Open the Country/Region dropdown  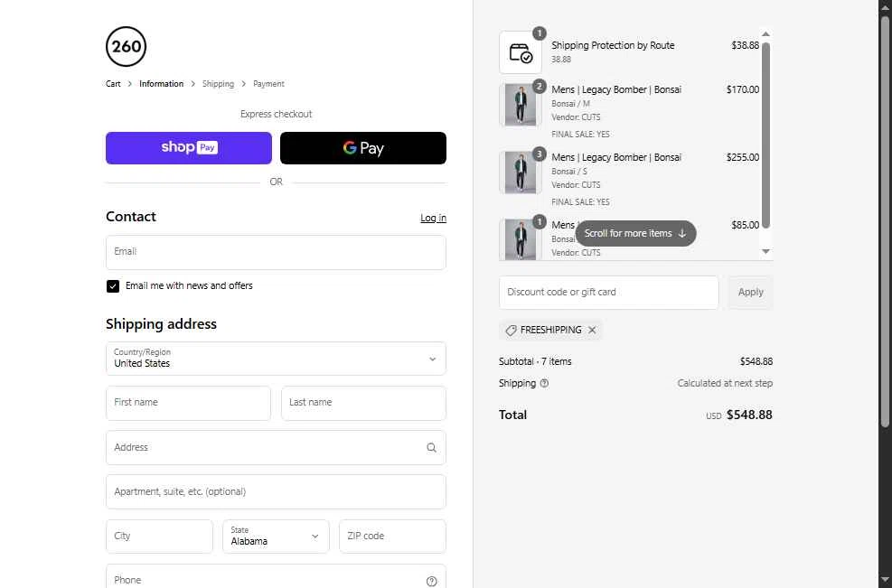(x=276, y=359)
